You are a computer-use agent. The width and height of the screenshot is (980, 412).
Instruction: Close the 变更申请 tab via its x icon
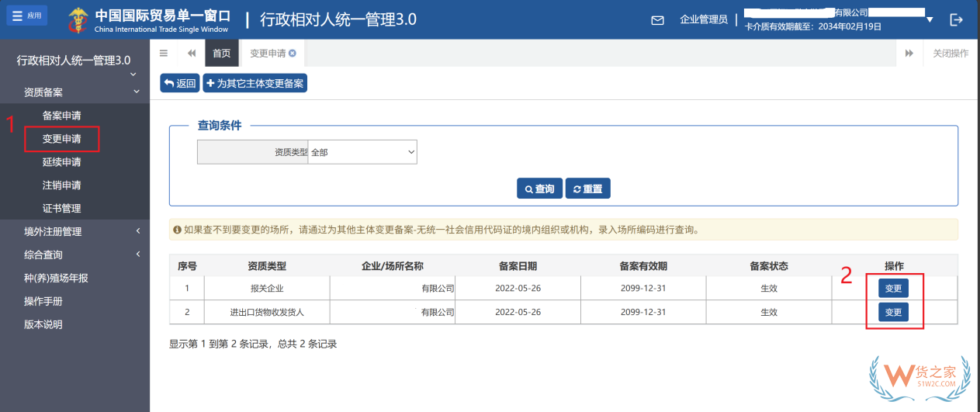(293, 53)
